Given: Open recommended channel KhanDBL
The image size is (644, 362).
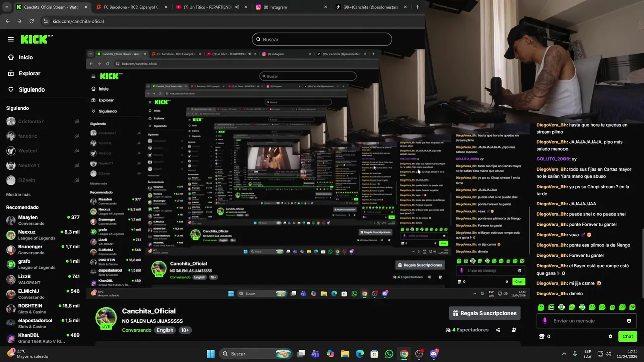Looking at the screenshot, I should pyautogui.click(x=43, y=338).
